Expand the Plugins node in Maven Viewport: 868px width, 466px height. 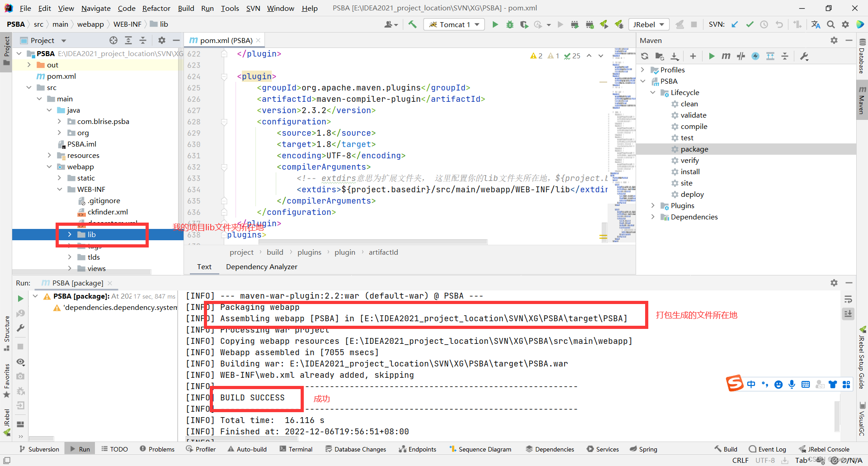pos(653,205)
